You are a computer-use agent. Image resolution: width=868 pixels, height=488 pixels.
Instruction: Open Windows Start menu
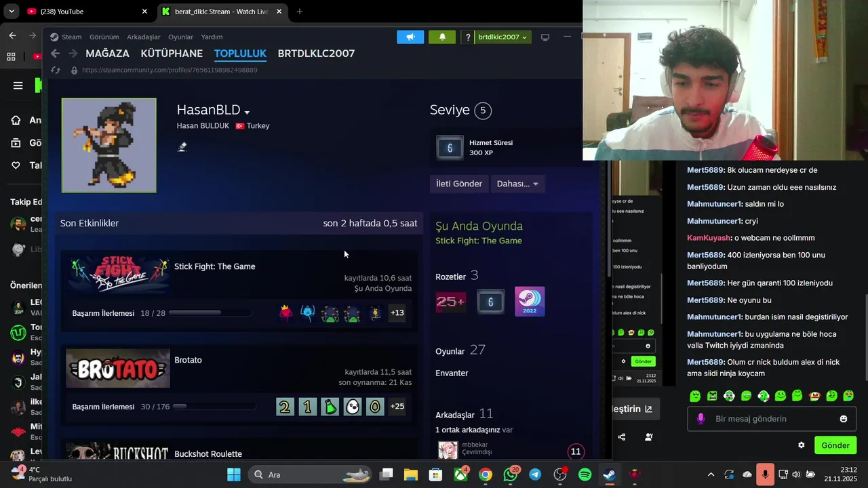pyautogui.click(x=233, y=474)
